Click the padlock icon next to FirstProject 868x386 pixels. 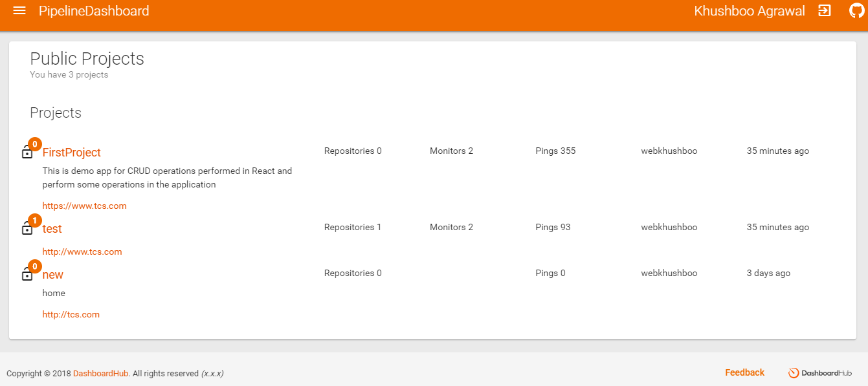(27, 153)
